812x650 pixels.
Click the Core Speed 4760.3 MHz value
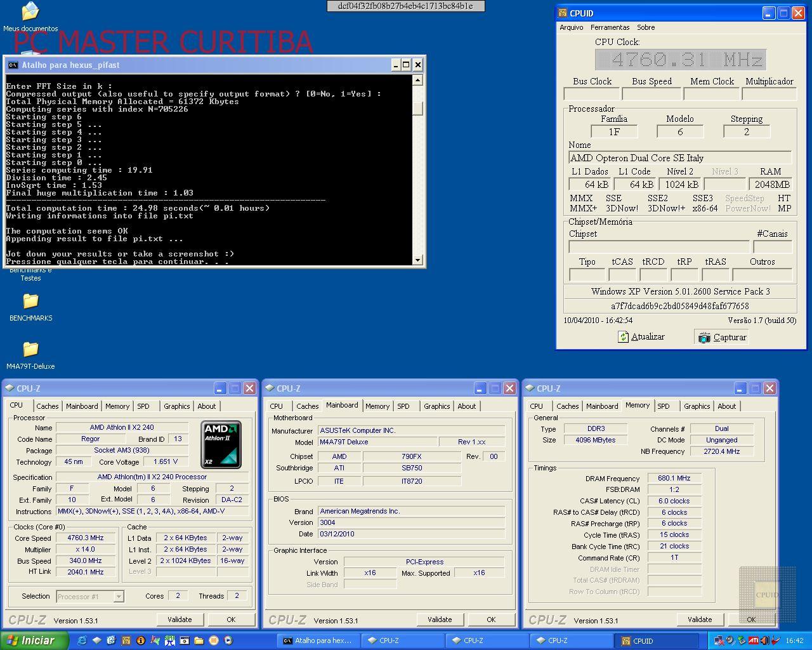click(x=86, y=538)
